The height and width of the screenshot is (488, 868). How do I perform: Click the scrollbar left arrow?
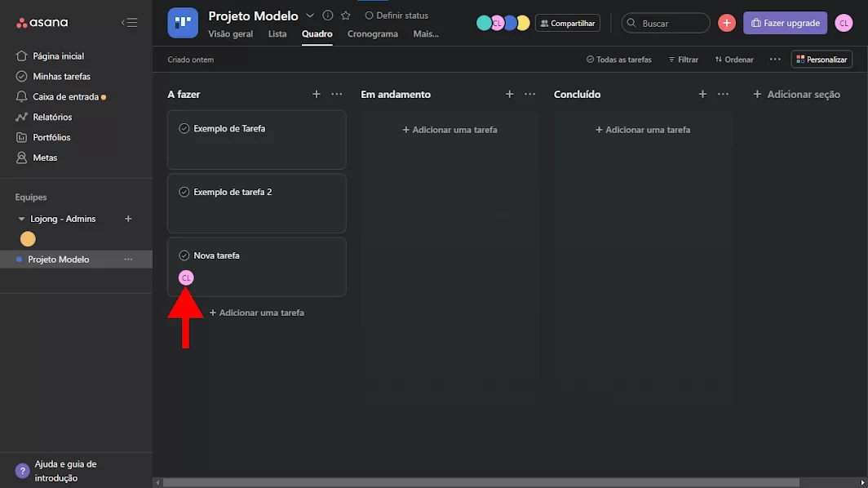pos(157,483)
